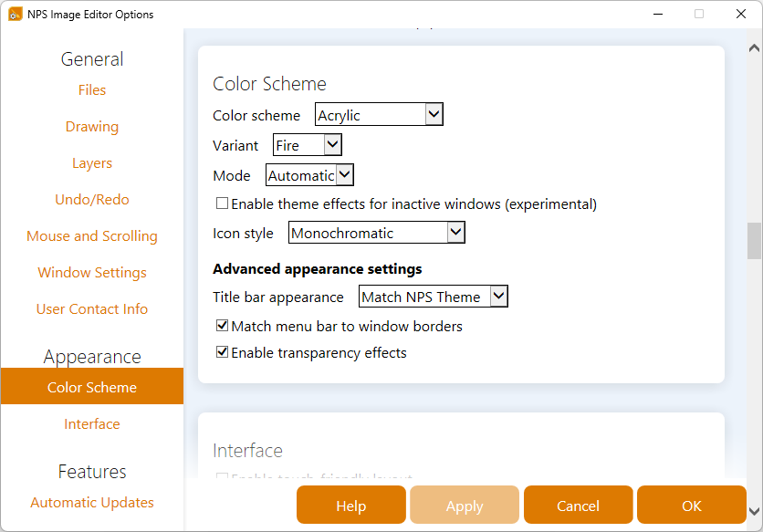
Task: Click the scroll down arrow
Action: click(x=754, y=511)
